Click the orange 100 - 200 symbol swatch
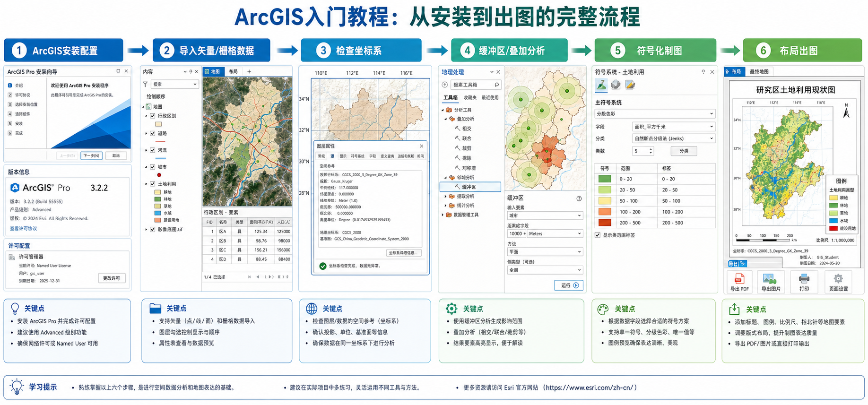The height and width of the screenshot is (405, 868). (x=605, y=212)
